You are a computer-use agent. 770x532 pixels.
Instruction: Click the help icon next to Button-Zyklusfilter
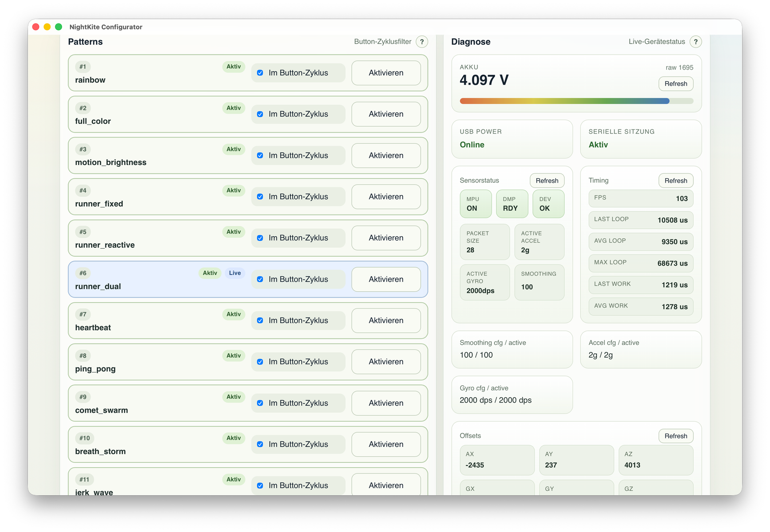click(x=422, y=42)
